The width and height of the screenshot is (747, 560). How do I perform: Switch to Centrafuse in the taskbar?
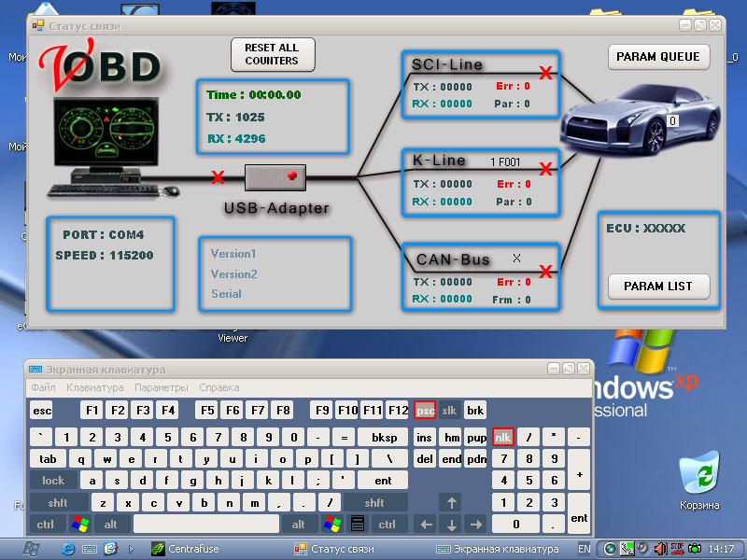(187, 549)
